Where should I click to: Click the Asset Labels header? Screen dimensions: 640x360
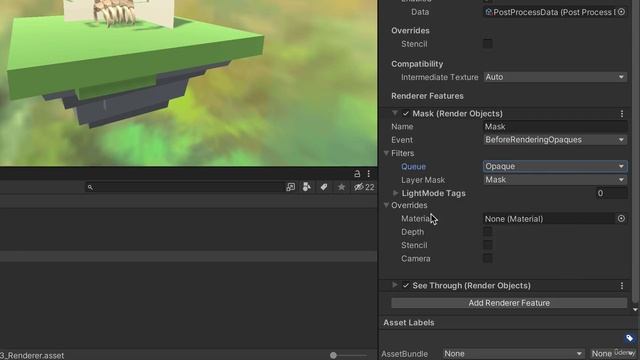click(x=409, y=322)
